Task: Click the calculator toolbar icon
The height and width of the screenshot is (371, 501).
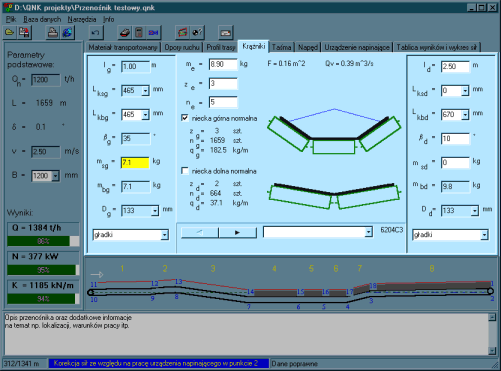Action: (139, 32)
